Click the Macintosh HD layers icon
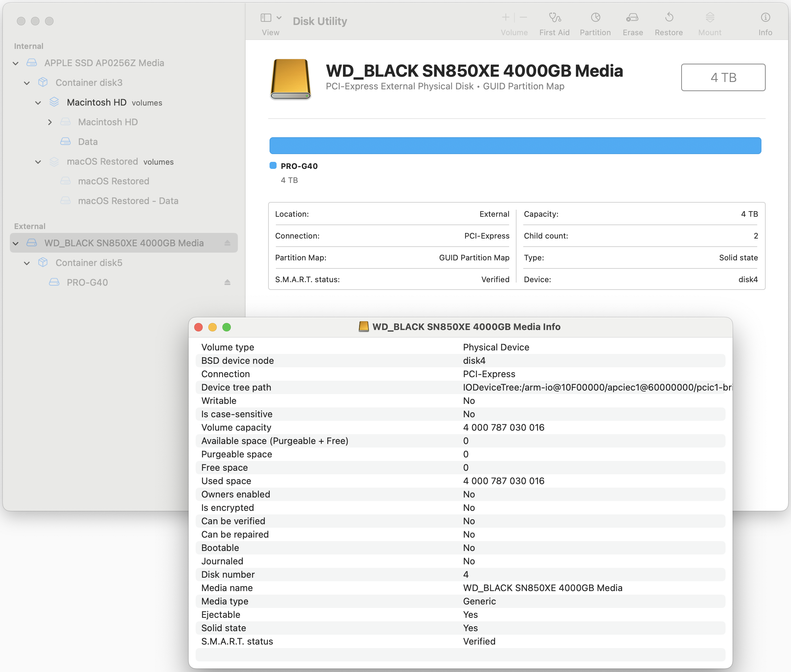791x672 pixels. tap(54, 102)
